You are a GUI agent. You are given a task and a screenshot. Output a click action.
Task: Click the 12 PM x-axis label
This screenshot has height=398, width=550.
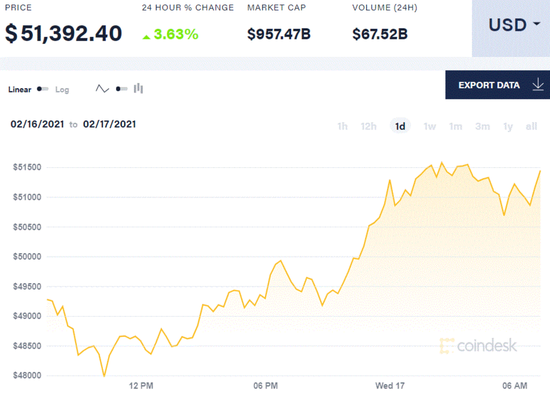point(141,386)
